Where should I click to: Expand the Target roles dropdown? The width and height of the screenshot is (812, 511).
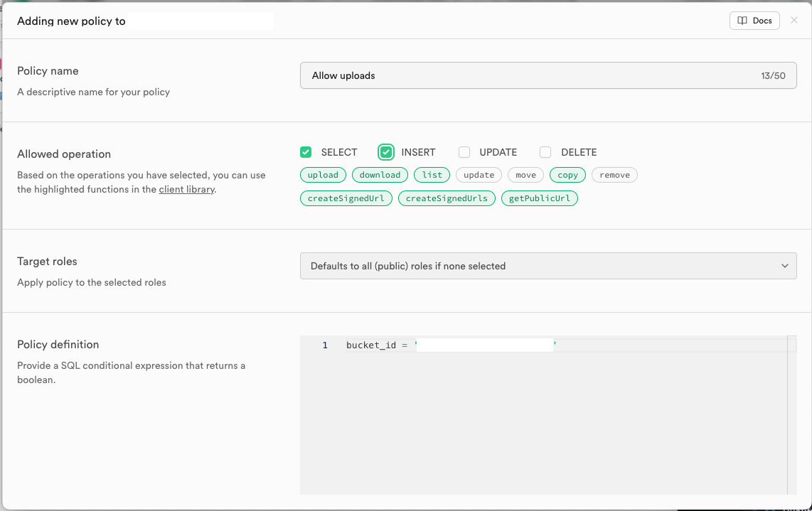[x=547, y=266]
